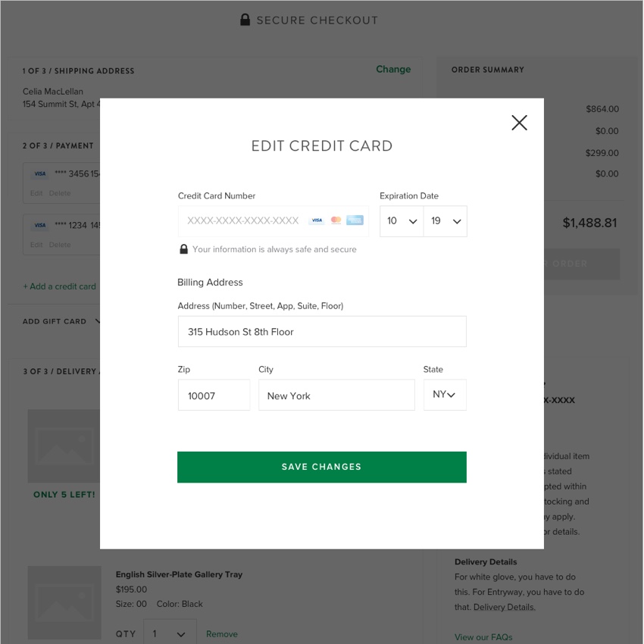Click the Secure Checkout lock icon
This screenshot has height=644, width=644.
pyautogui.click(x=245, y=20)
